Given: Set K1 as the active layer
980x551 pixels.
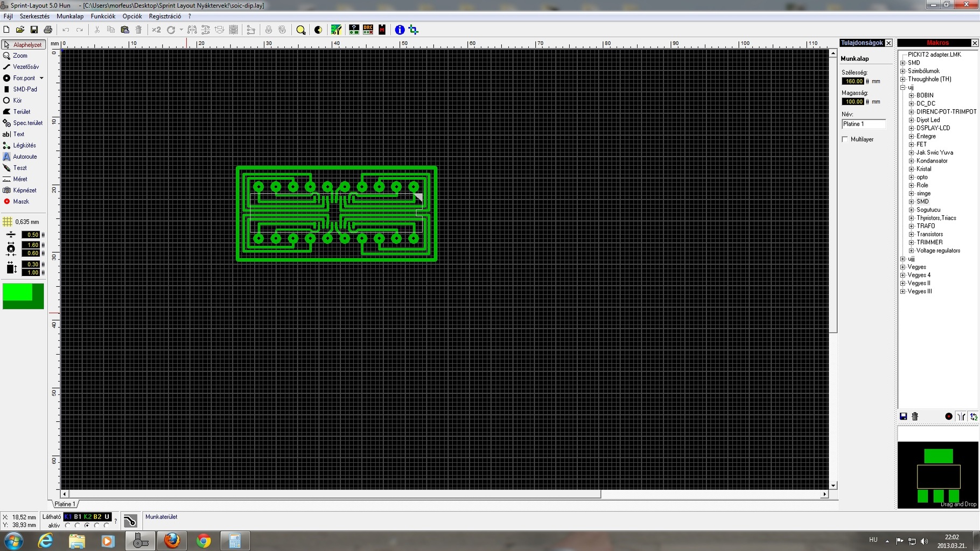Looking at the screenshot, I should tap(68, 525).
